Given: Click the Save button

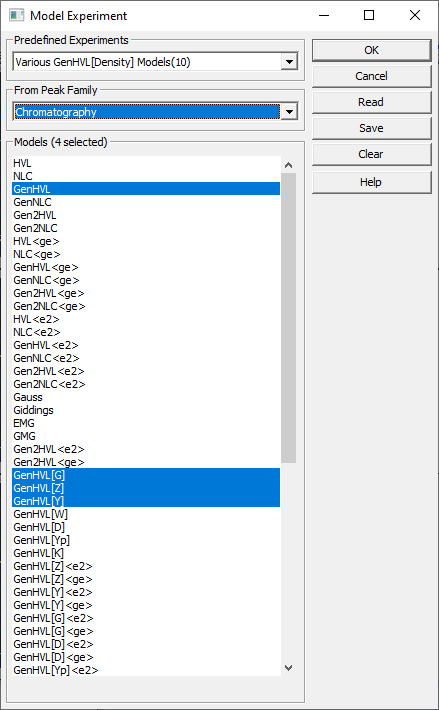Looking at the screenshot, I should tap(372, 128).
